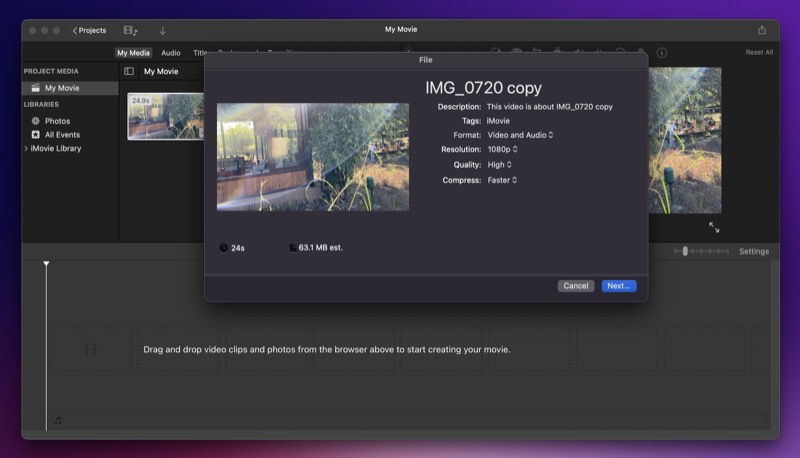Viewport: 800px width, 458px height.
Task: Click the clip info inspector icon
Action: (x=662, y=53)
